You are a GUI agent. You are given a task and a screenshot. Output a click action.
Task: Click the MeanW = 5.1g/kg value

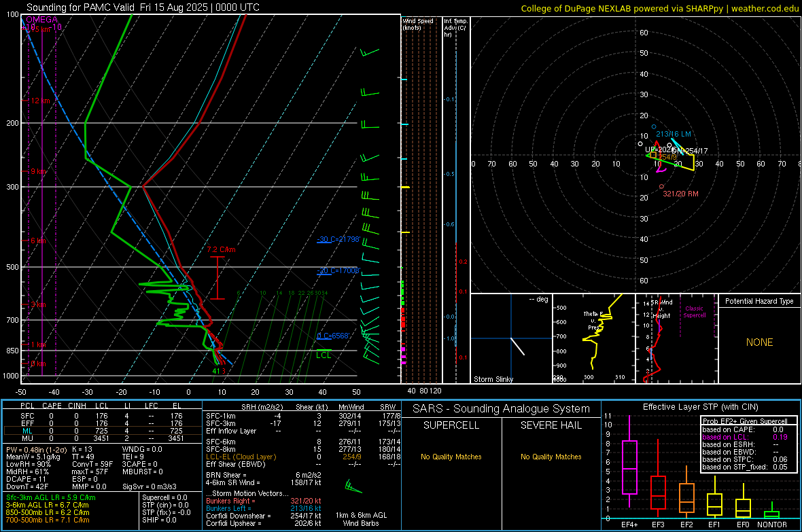33,457
